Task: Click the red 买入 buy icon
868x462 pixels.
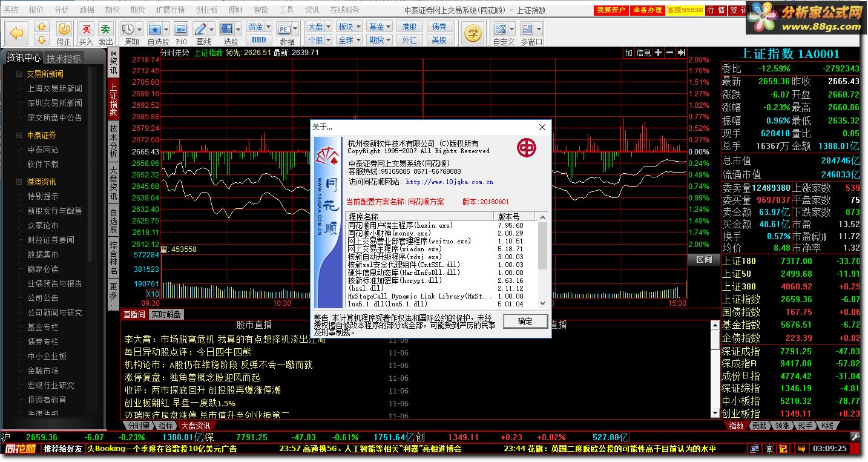Action: [x=87, y=29]
